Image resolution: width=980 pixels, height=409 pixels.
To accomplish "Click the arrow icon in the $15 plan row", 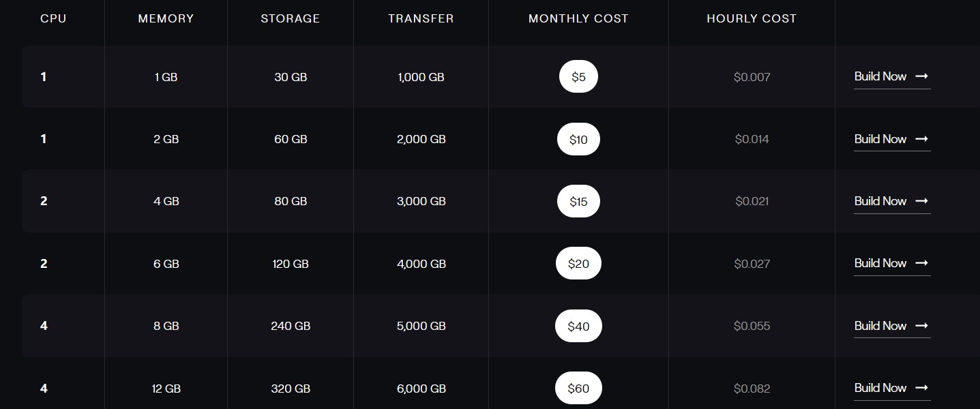I will pyautogui.click(x=921, y=201).
